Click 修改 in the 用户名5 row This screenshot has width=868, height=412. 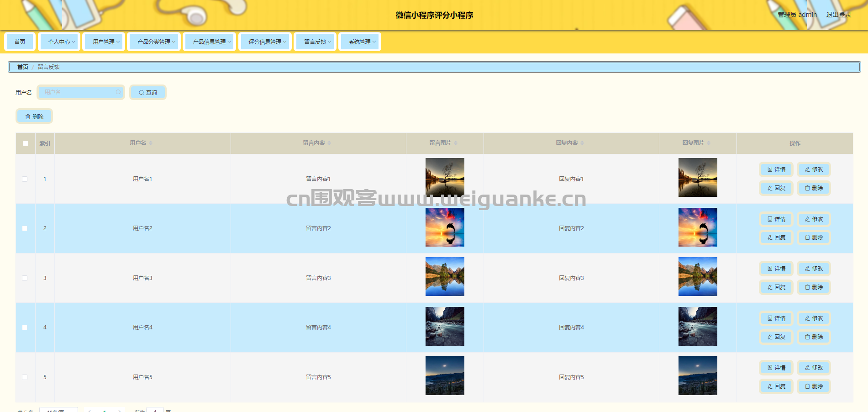pos(814,368)
